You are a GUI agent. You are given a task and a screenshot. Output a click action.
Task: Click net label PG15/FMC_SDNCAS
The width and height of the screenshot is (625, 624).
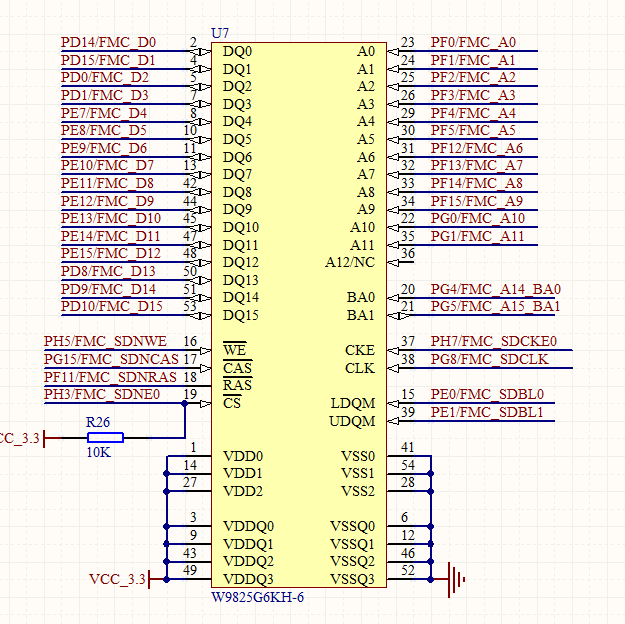111,360
